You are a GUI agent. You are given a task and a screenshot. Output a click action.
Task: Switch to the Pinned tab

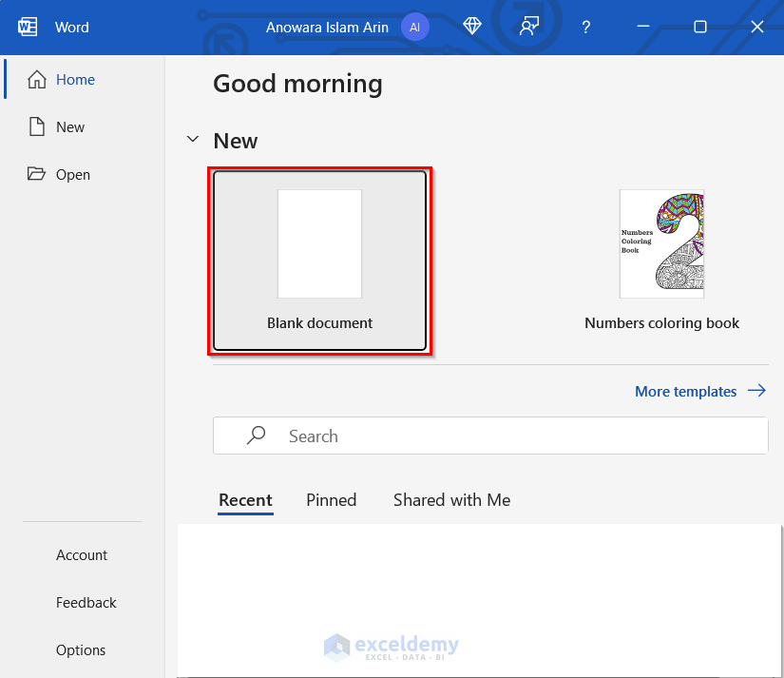pyautogui.click(x=331, y=500)
